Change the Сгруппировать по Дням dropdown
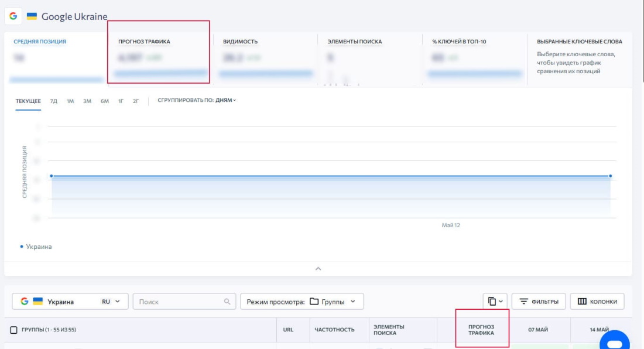Screen dimensions: 644x349 (225, 100)
